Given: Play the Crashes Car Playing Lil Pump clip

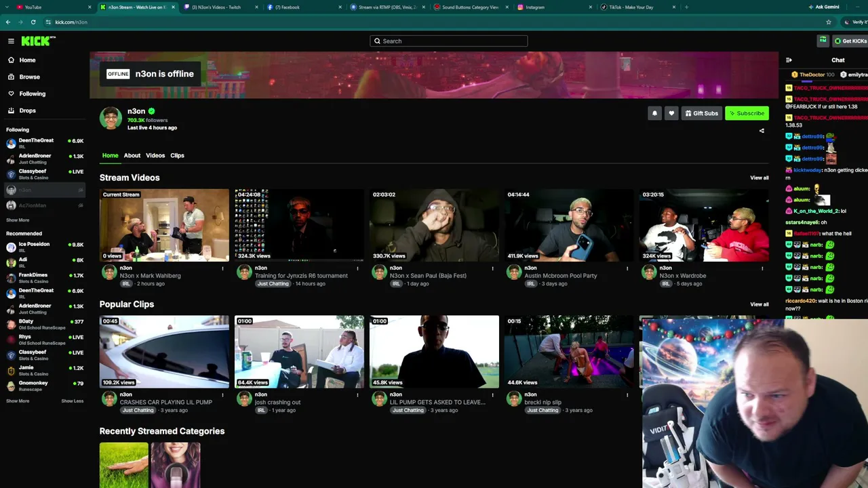Looking at the screenshot, I should pyautogui.click(x=164, y=352).
